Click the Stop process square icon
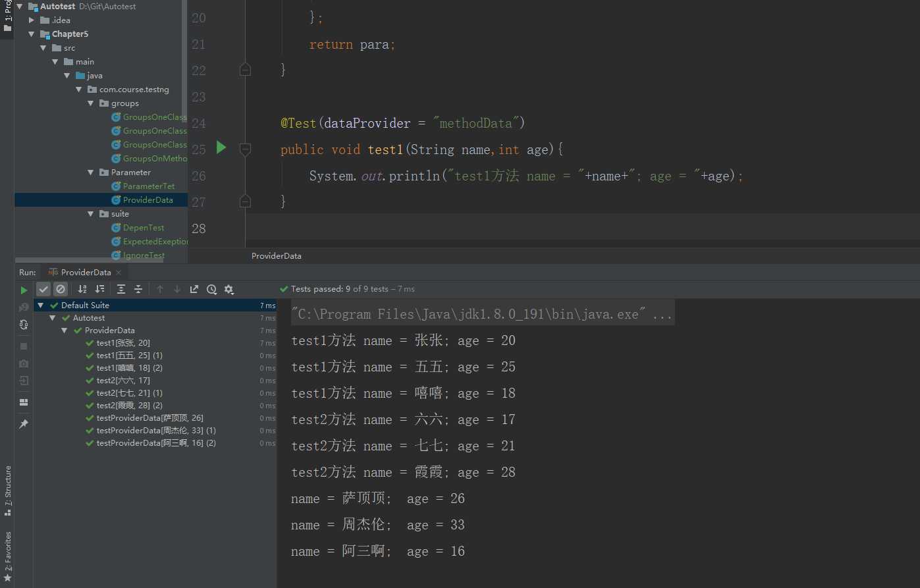Screen dimensions: 920x588 [24, 346]
